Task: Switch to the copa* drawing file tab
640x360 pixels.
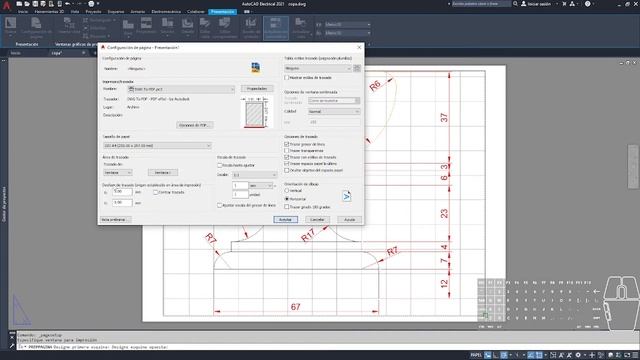Action: click(x=57, y=53)
